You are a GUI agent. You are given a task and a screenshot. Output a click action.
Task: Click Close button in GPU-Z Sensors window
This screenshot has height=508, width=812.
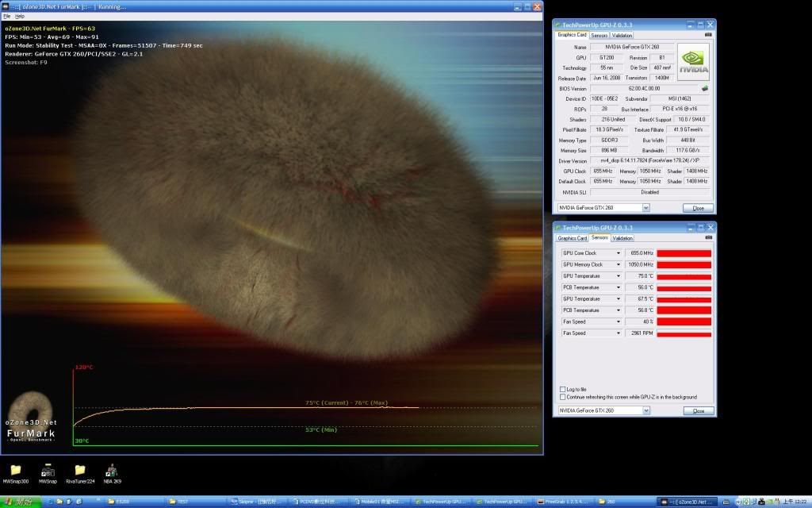coord(699,410)
